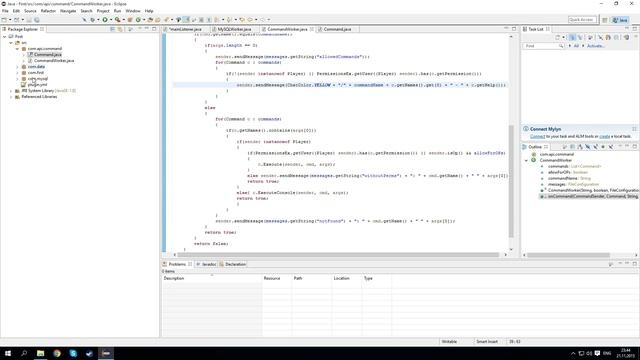Toggle Sort in the Outline toolbar
This screenshot has width=640, height=360.
pos(580,147)
